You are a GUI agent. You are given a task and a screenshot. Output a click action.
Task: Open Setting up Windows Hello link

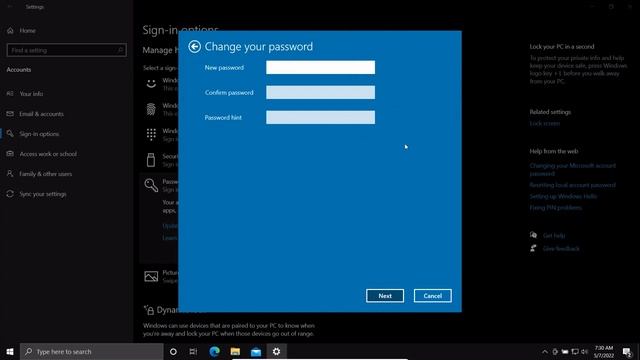pos(563,196)
